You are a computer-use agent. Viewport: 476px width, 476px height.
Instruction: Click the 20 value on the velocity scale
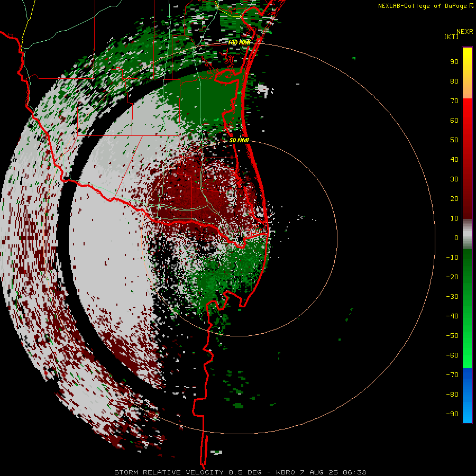coord(454,198)
